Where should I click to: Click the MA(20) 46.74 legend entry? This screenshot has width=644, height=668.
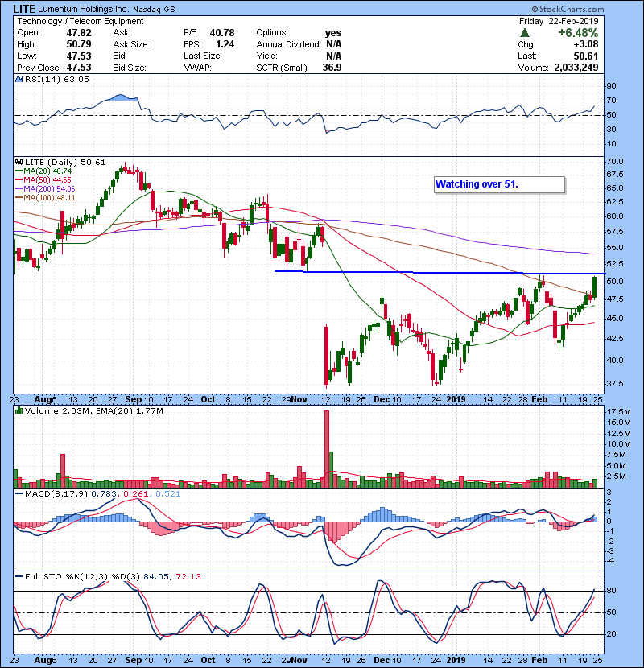43,171
